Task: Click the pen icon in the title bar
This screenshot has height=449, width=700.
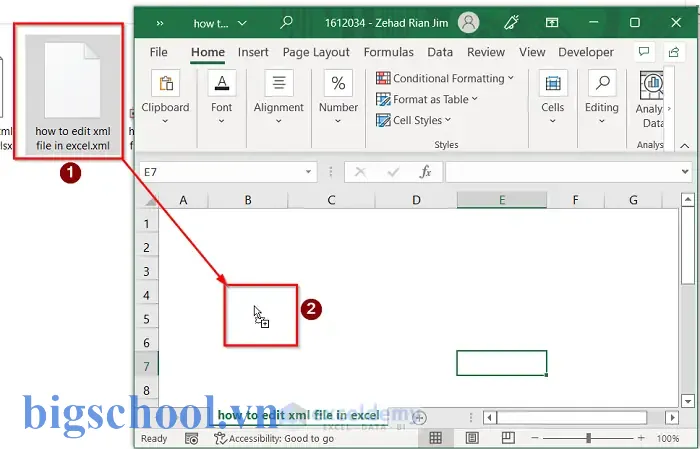Action: (511, 22)
